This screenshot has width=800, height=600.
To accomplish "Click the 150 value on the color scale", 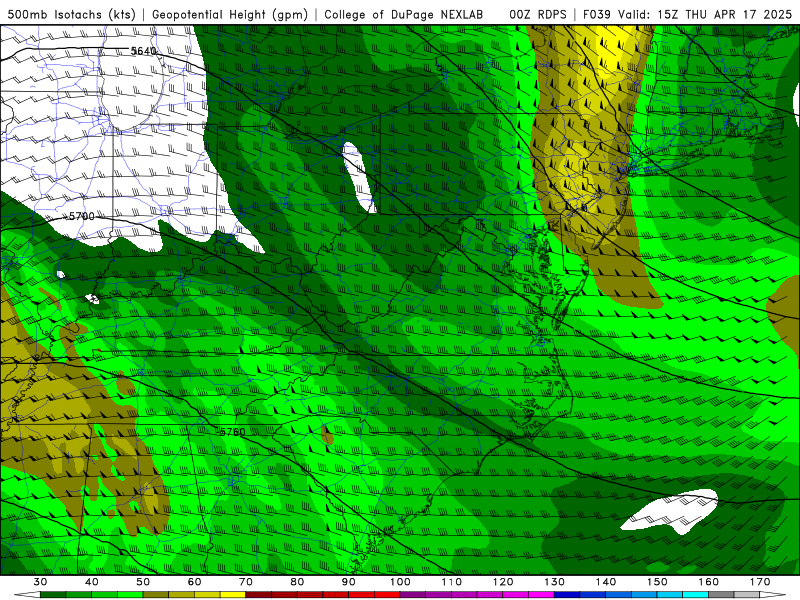I will coord(657,582).
